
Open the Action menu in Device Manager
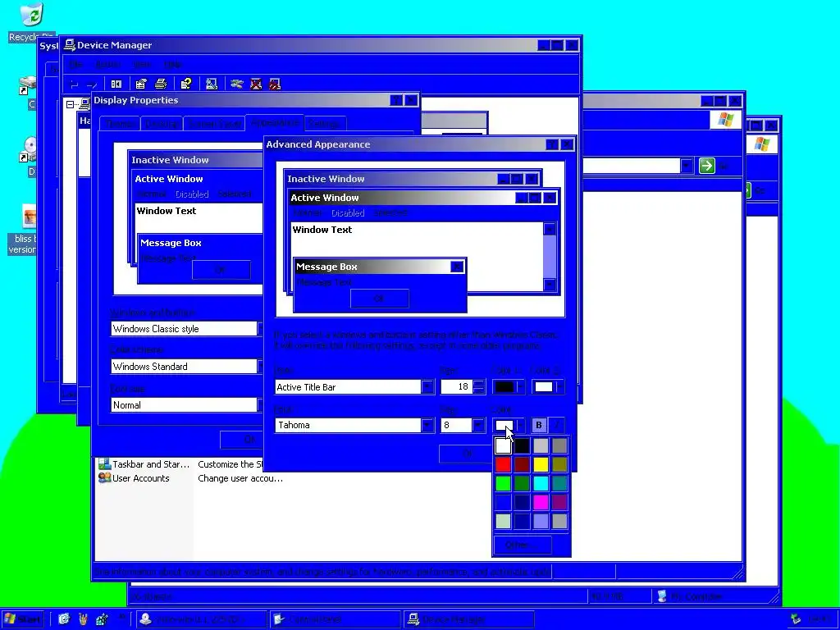click(107, 64)
